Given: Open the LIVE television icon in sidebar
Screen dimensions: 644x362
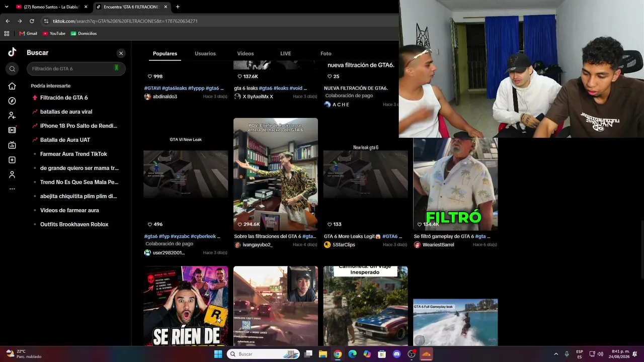Looking at the screenshot, I should 12,145.
